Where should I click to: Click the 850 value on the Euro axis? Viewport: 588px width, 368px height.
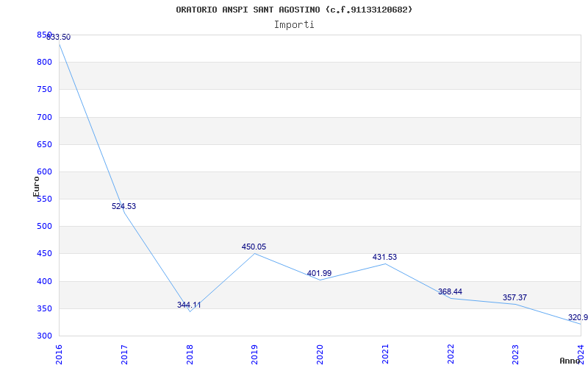point(43,35)
